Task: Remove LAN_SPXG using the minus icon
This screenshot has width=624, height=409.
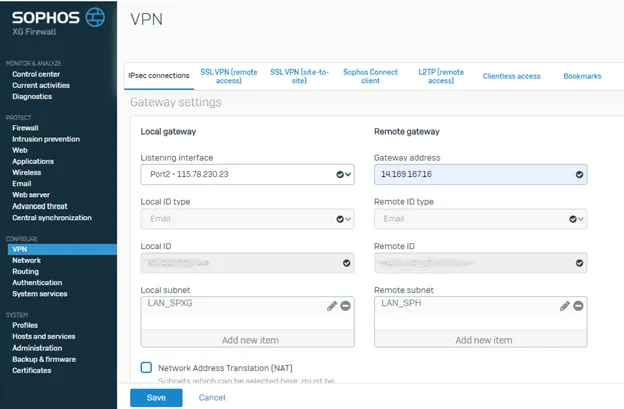Action: [346, 306]
